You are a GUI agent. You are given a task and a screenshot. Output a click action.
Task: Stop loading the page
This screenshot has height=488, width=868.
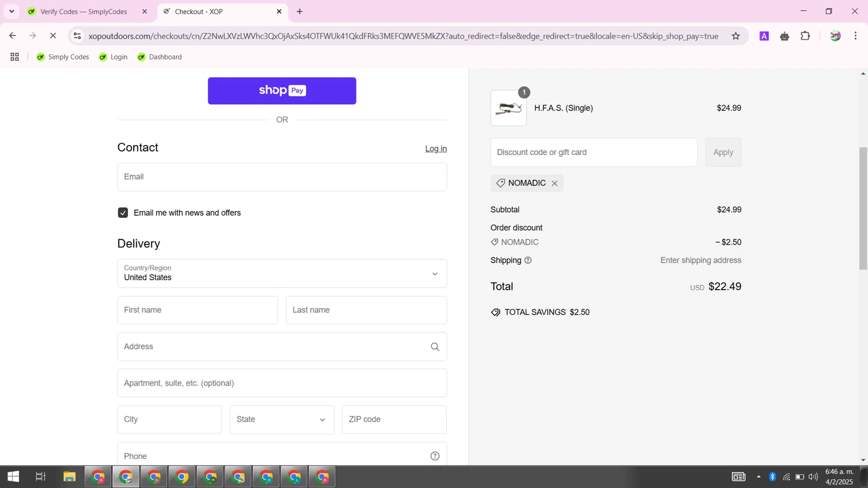(x=53, y=36)
